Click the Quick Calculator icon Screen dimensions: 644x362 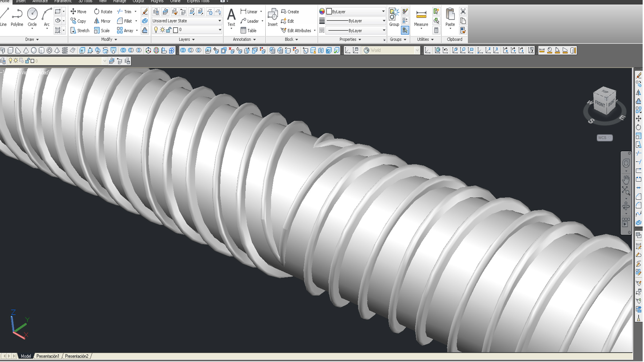coord(436,30)
